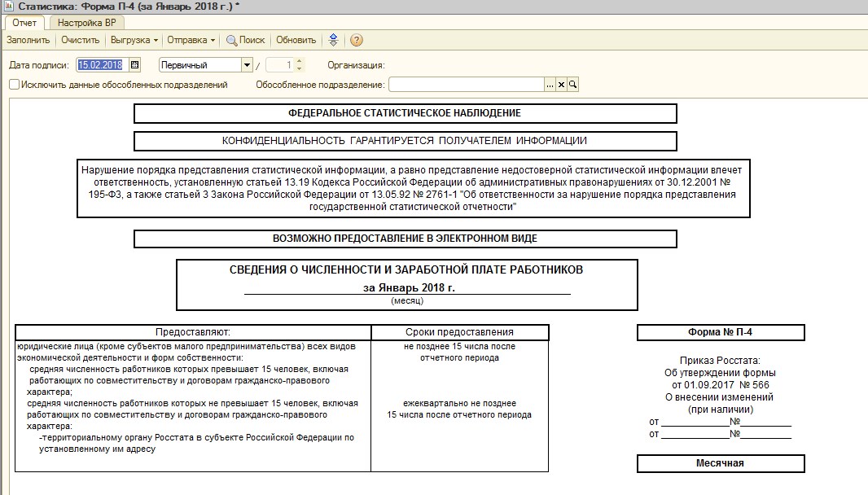The height and width of the screenshot is (495, 868).
Task: Click the expand/collapse header arrows icon
Action: click(333, 40)
